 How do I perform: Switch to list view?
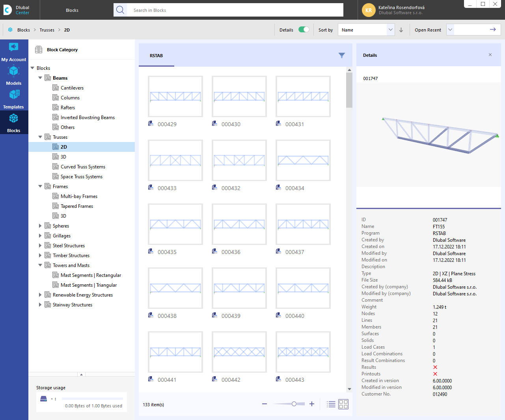click(x=331, y=404)
